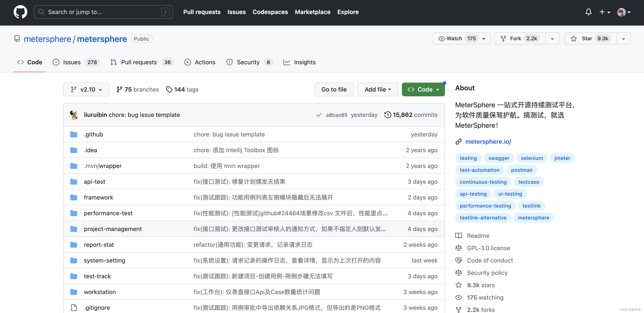Viewport: 644px width, 313px height.
Task: Click the metersphere.io website link
Action: coord(488,142)
